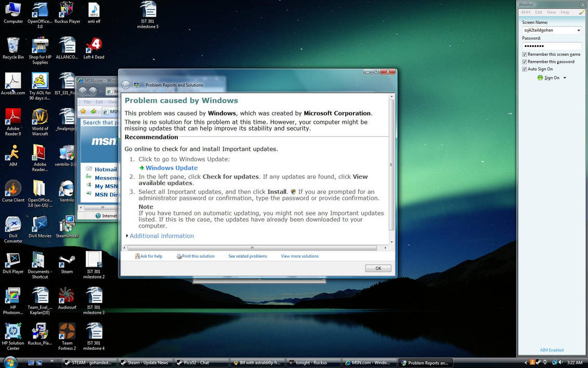Click See related problems link
The image size is (588, 368).
coord(247,256)
